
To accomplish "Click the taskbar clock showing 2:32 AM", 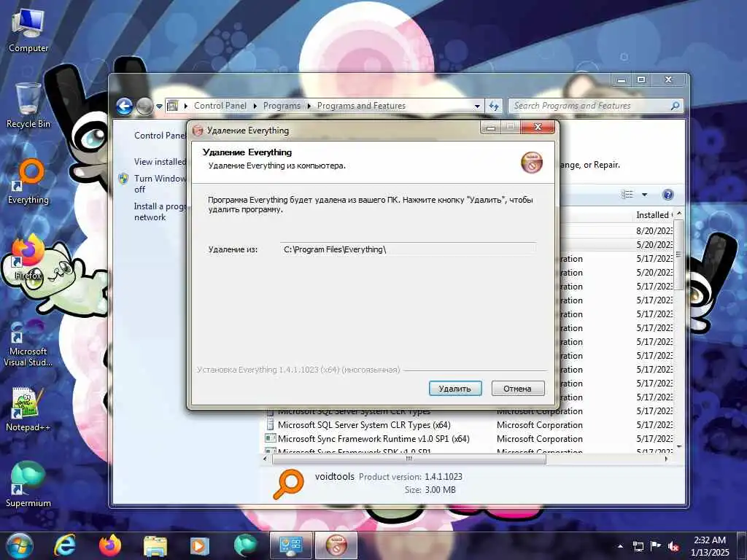I will point(710,546).
